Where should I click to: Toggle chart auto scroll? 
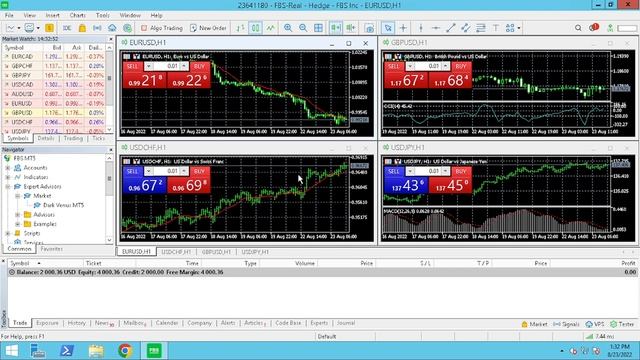pos(336,28)
